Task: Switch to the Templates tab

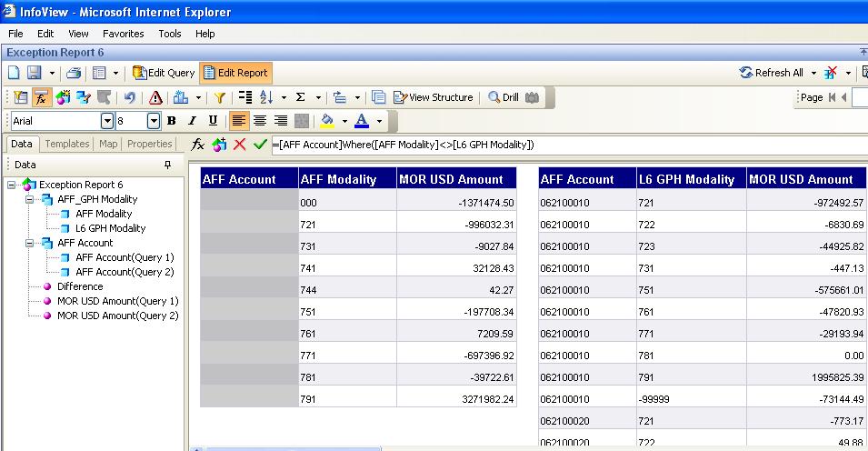Action: (67, 144)
